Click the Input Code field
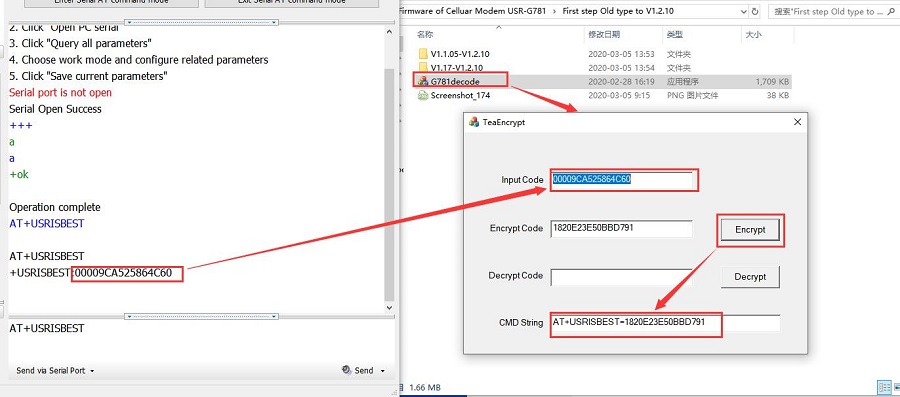 (622, 180)
